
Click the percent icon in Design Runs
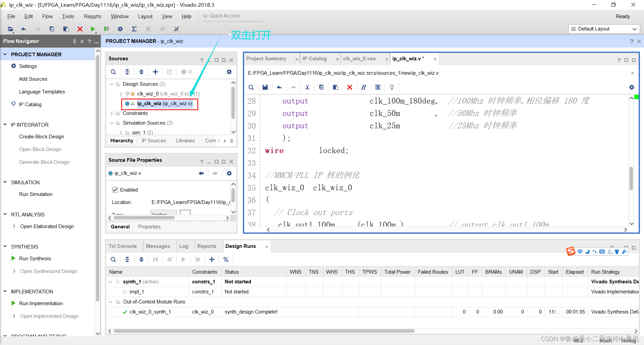pyautogui.click(x=226, y=259)
